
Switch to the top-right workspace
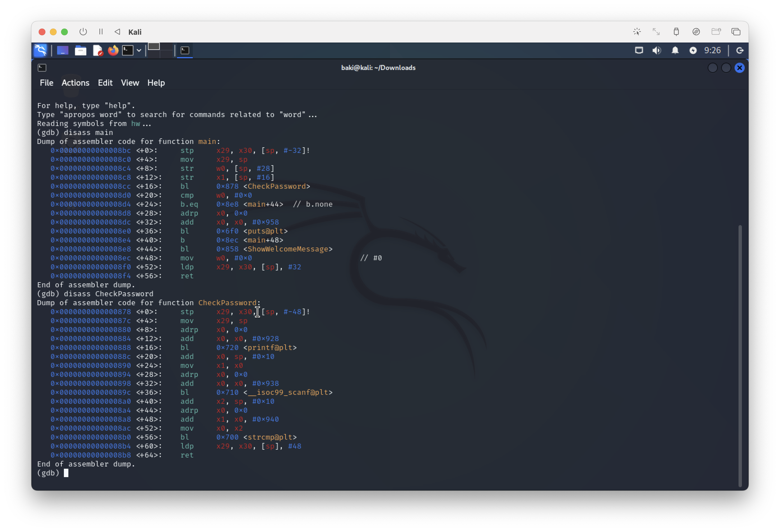pyautogui.click(x=166, y=47)
